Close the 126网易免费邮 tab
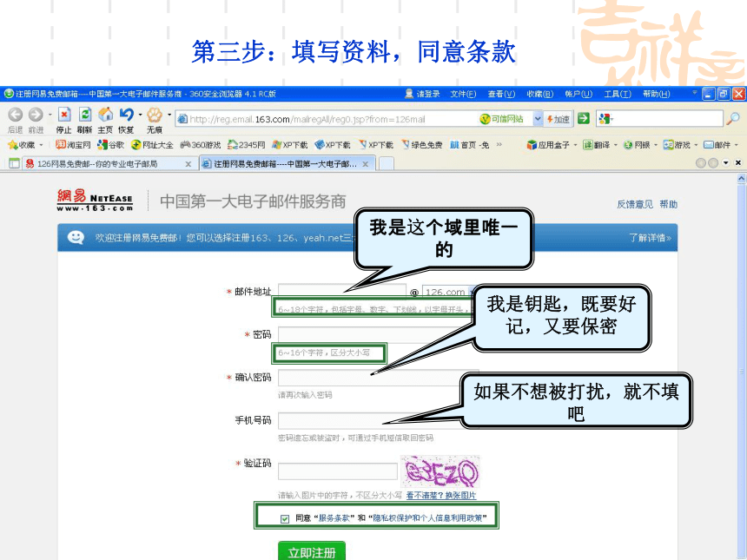The width and height of the screenshot is (747, 560). coord(188,164)
